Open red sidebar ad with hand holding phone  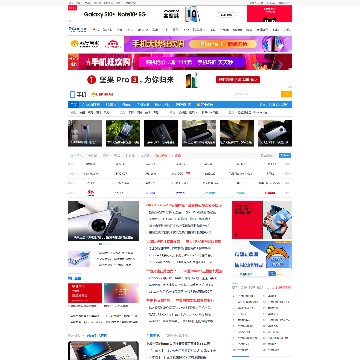pos(262,220)
